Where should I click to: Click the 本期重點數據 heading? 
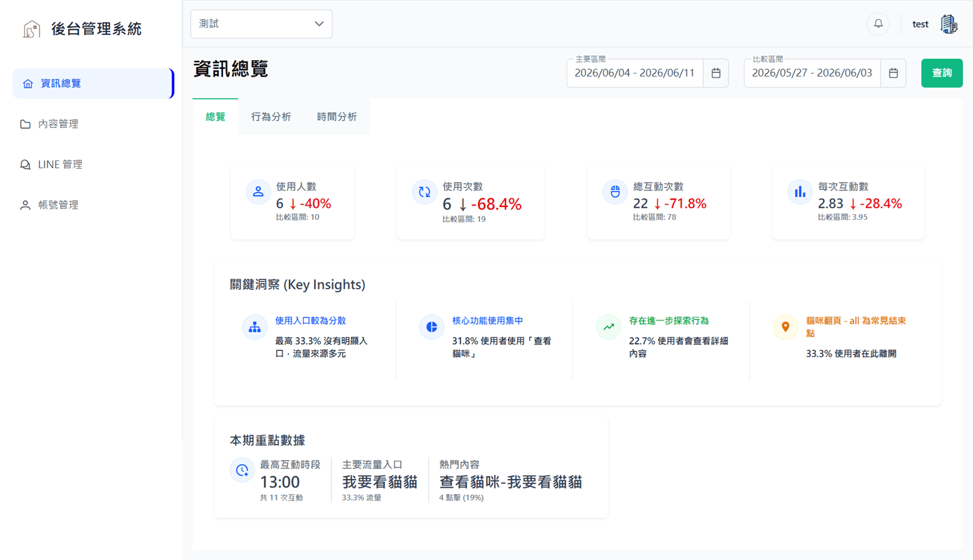(x=267, y=440)
